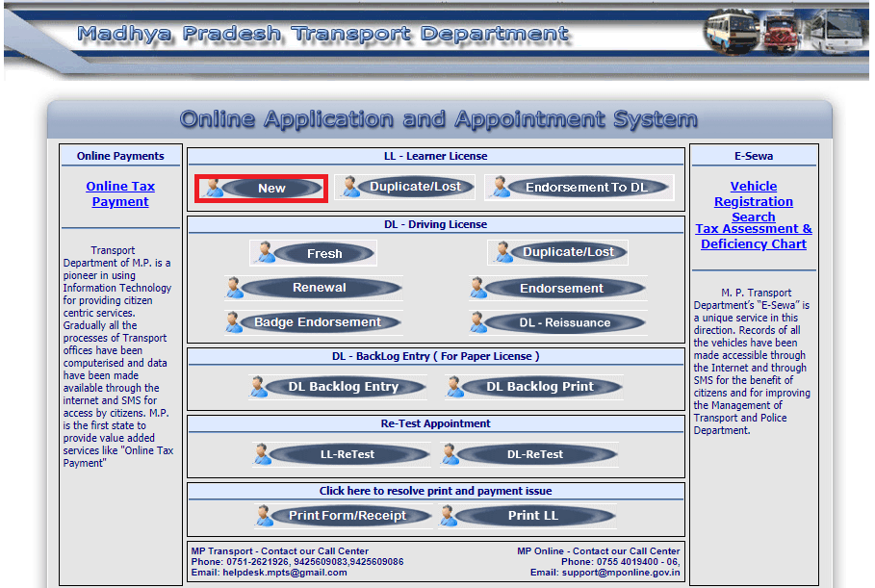Click the Online Application and Appointment System heading

point(439,118)
